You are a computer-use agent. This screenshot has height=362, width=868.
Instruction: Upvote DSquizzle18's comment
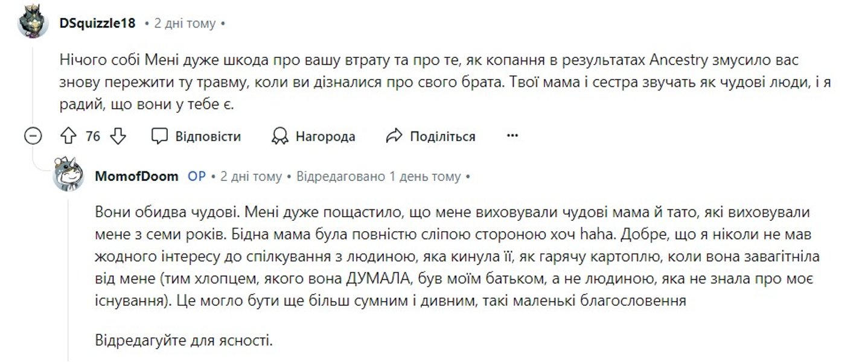68,136
